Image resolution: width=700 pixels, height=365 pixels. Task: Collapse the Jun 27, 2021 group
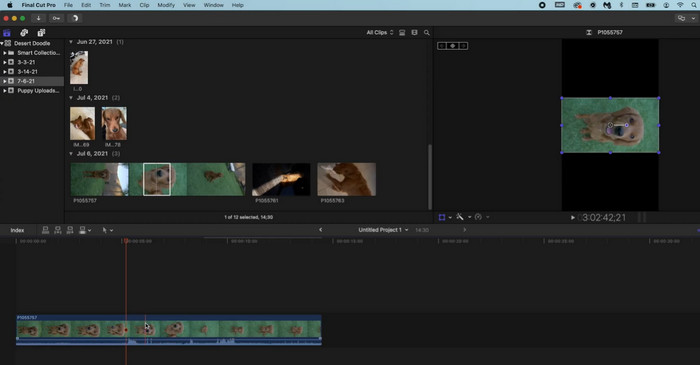point(71,42)
